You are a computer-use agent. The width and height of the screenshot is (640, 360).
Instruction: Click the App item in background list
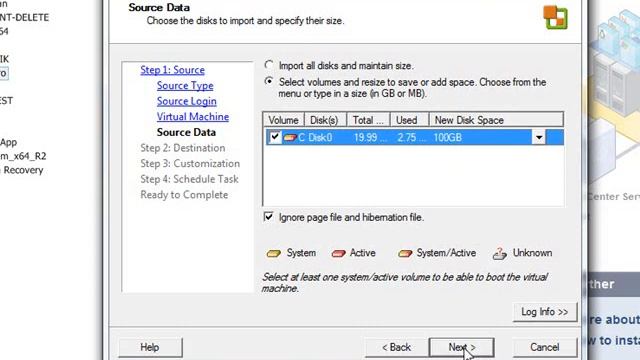9,142
